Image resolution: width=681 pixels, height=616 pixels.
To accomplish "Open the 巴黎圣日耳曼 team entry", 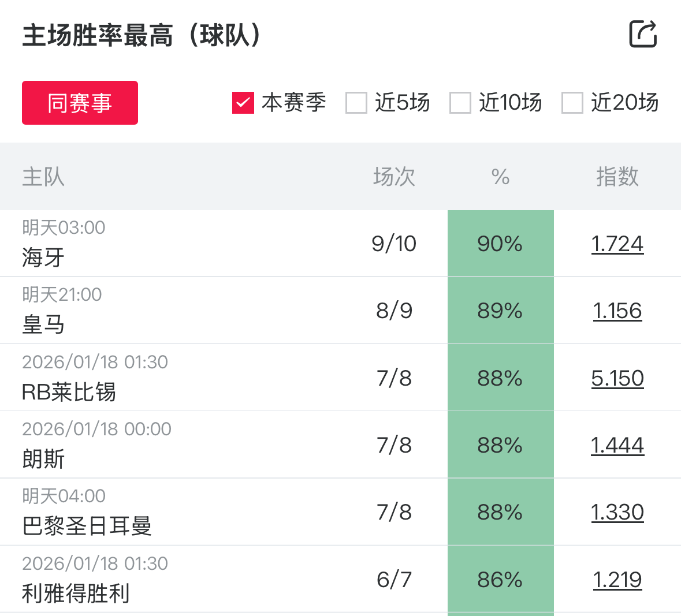I will pyautogui.click(x=87, y=526).
